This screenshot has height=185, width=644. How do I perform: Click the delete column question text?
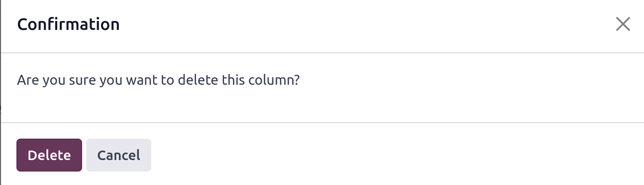(158, 80)
